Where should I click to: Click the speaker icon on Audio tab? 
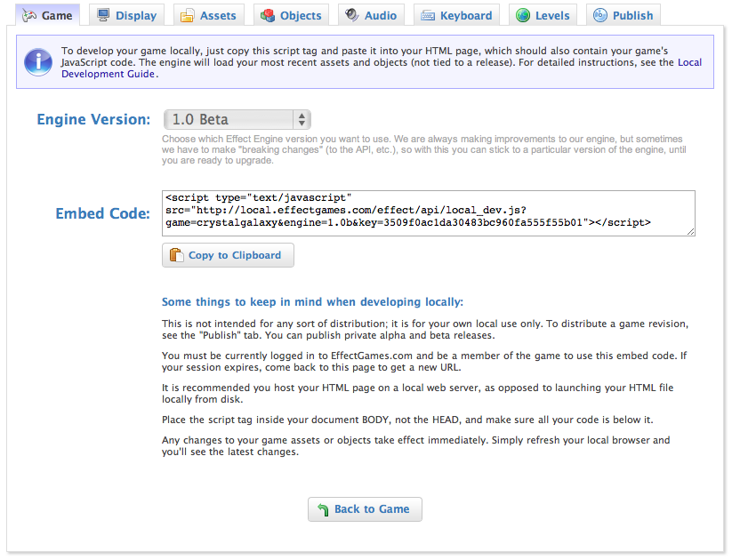point(352,15)
